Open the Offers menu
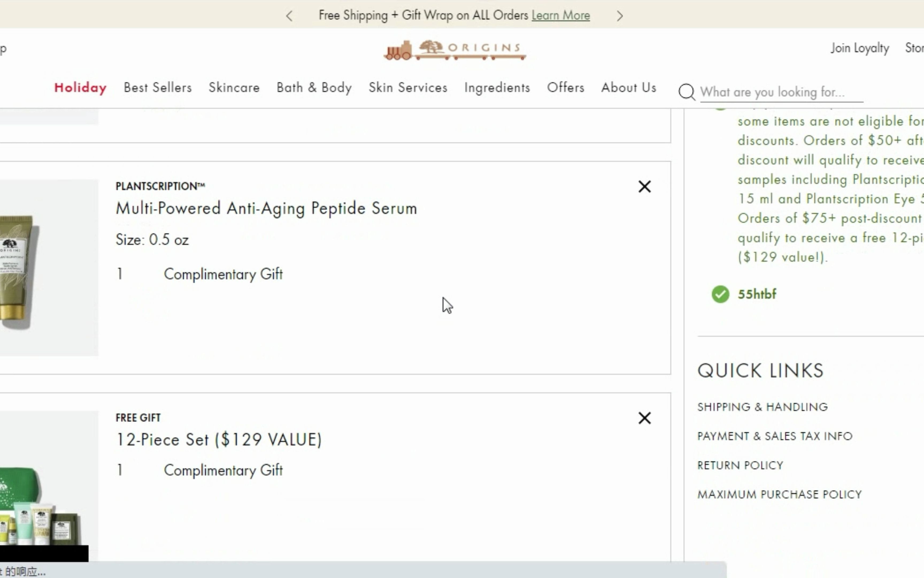Viewport: 924px width, 578px height. tap(565, 88)
